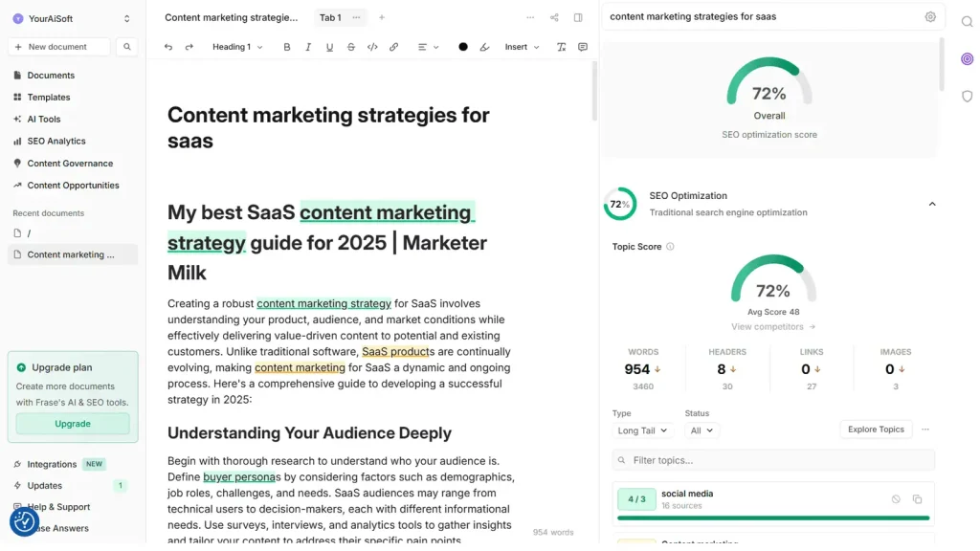Open the share document icon
980x551 pixels.
click(x=554, y=17)
